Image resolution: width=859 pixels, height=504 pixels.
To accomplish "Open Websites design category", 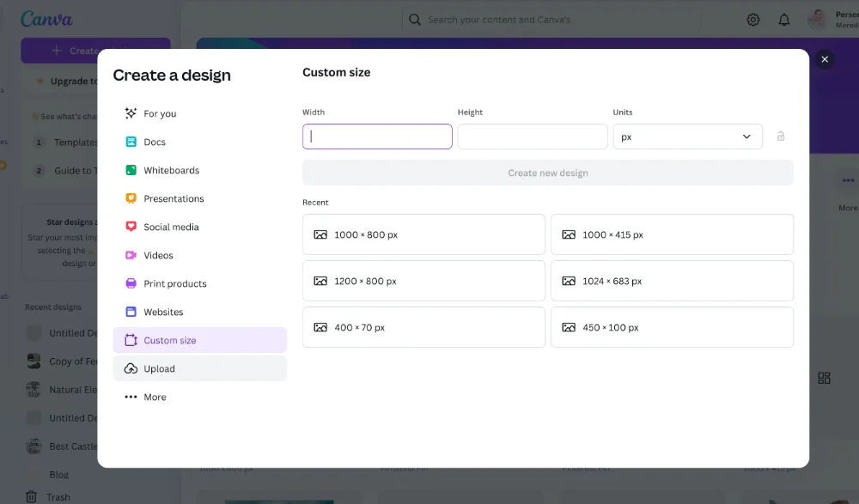I will point(199,312).
